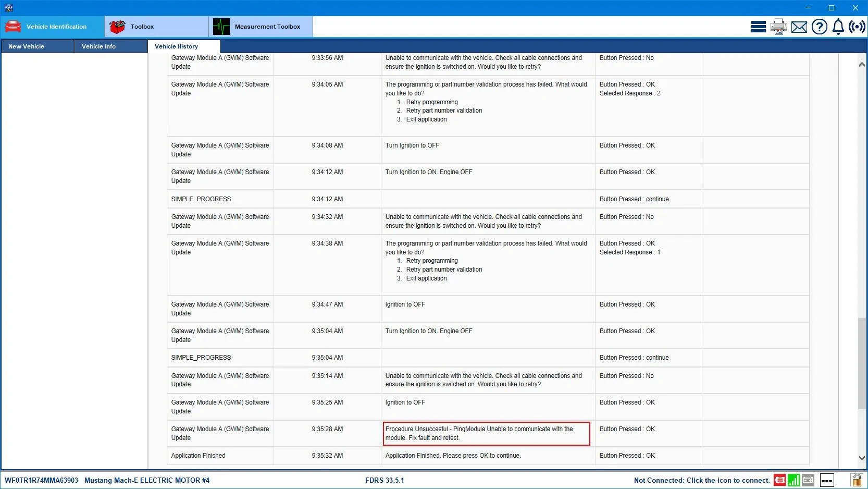This screenshot has width=868, height=489.
Task: Click the 9:33:56 AM timestamp
Action: click(x=327, y=58)
